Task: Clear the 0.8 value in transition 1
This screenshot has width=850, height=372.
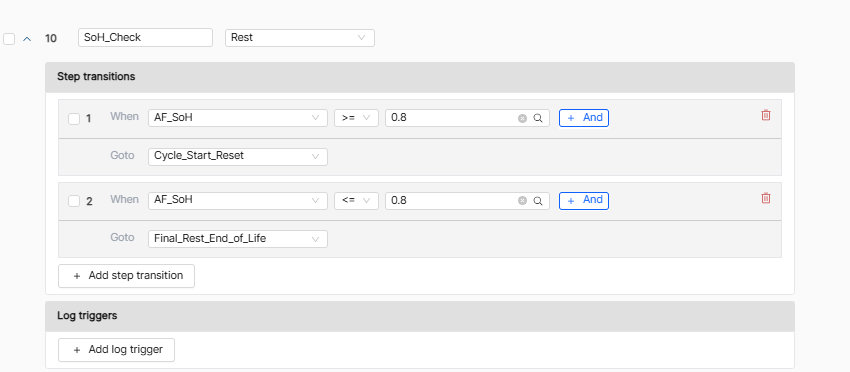Action: point(522,118)
